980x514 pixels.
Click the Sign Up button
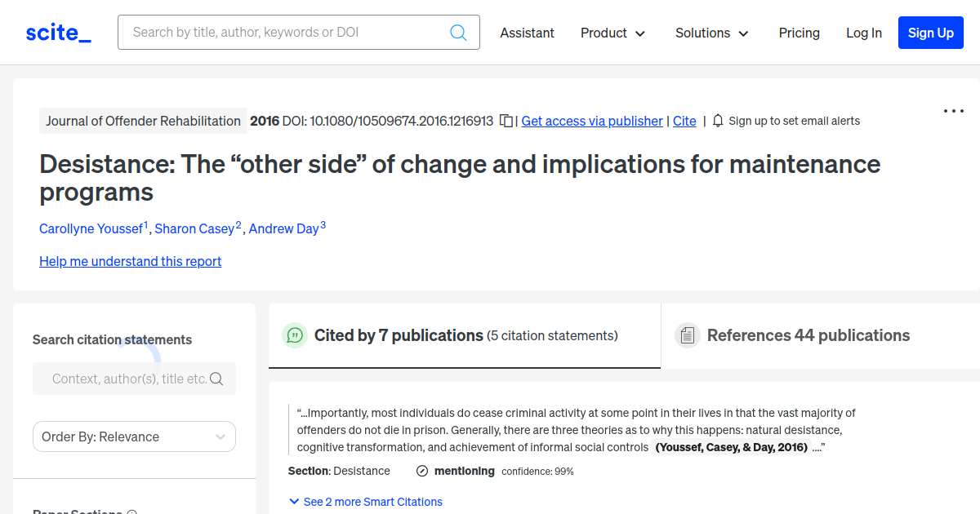pos(930,33)
